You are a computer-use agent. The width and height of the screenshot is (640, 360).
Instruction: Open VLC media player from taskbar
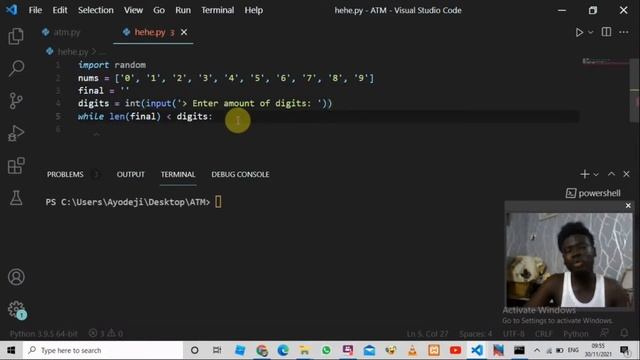click(x=412, y=350)
